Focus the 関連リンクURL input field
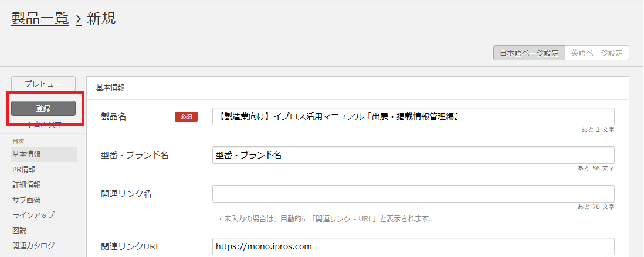The image size is (644, 257). pyautogui.click(x=413, y=246)
